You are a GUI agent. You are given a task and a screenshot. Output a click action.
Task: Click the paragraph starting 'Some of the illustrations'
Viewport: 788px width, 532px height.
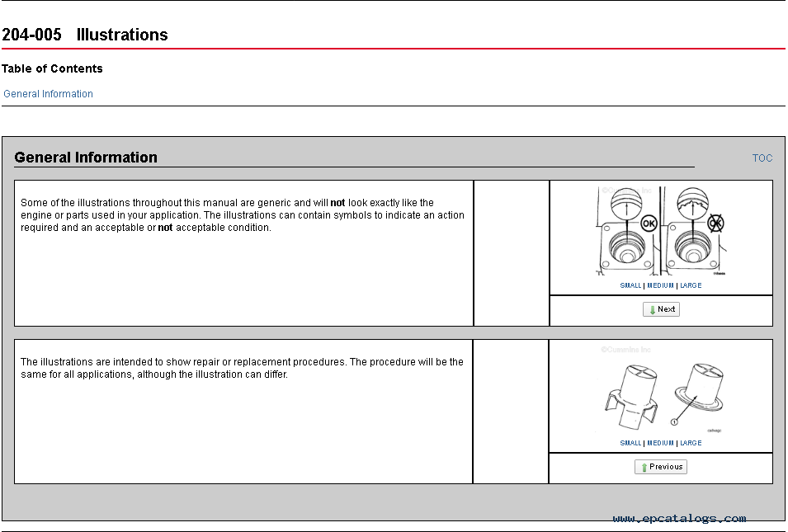[243, 215]
